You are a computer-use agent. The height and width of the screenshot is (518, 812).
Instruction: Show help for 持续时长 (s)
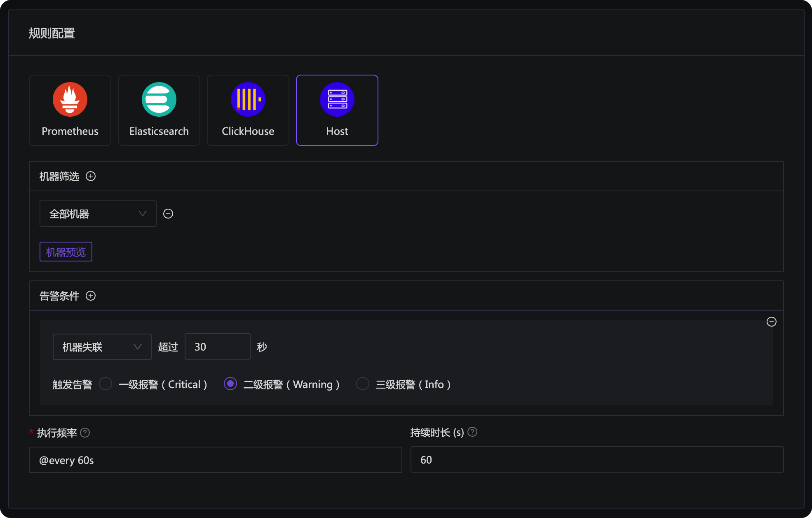473,432
